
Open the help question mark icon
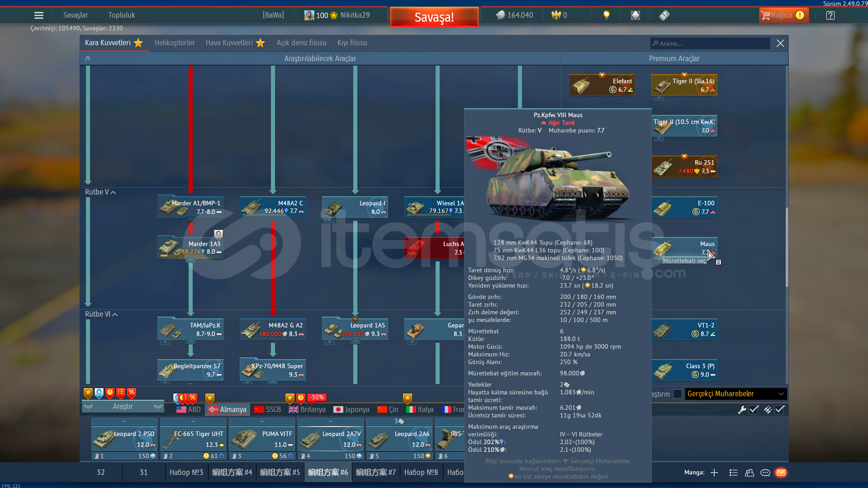[x=830, y=15]
